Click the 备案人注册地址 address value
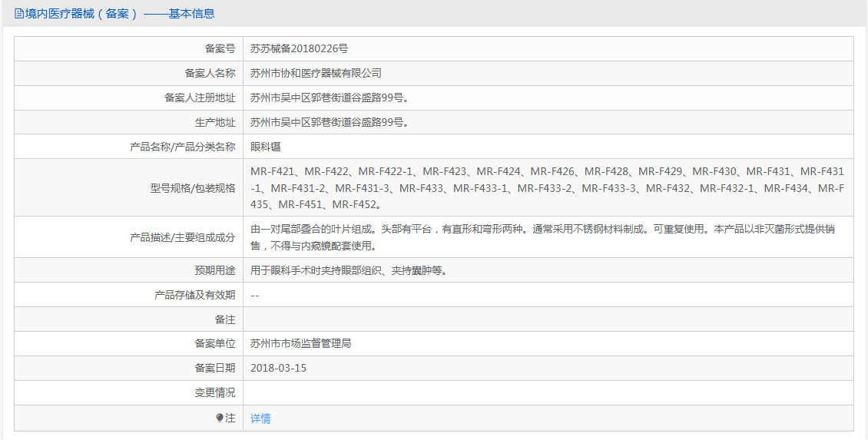This screenshot has width=868, height=440. pos(330,98)
